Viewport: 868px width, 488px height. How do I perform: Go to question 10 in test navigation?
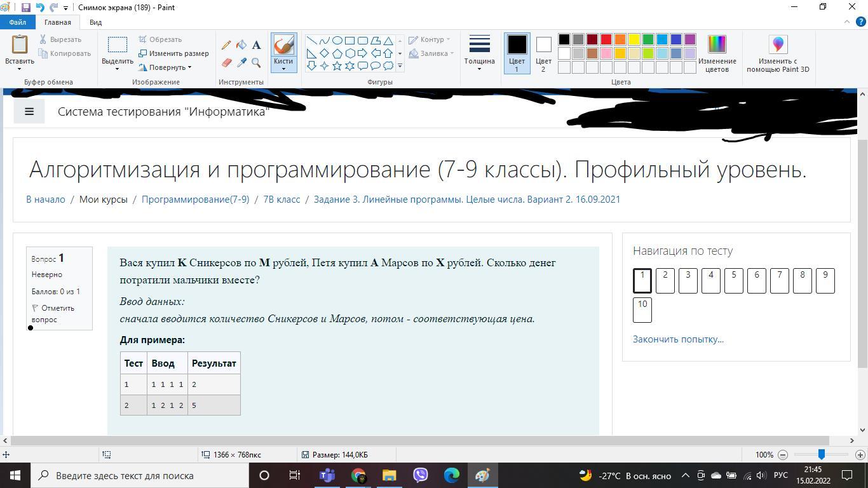pos(642,310)
